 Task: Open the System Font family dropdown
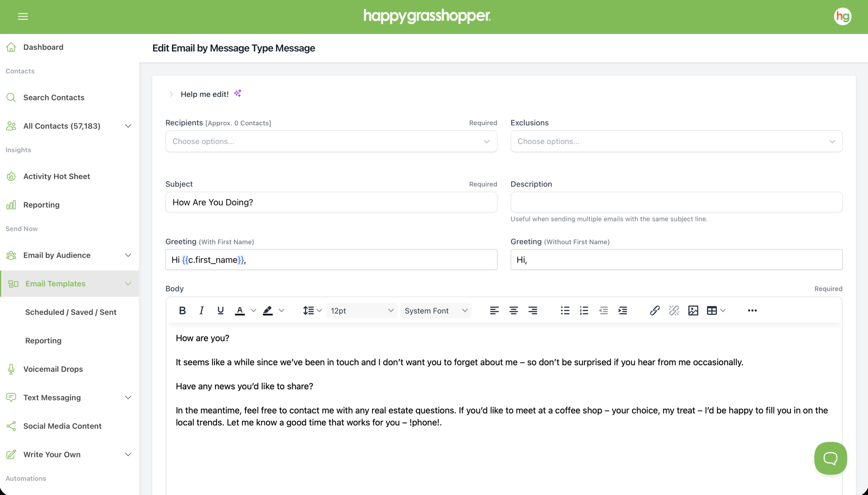point(436,311)
